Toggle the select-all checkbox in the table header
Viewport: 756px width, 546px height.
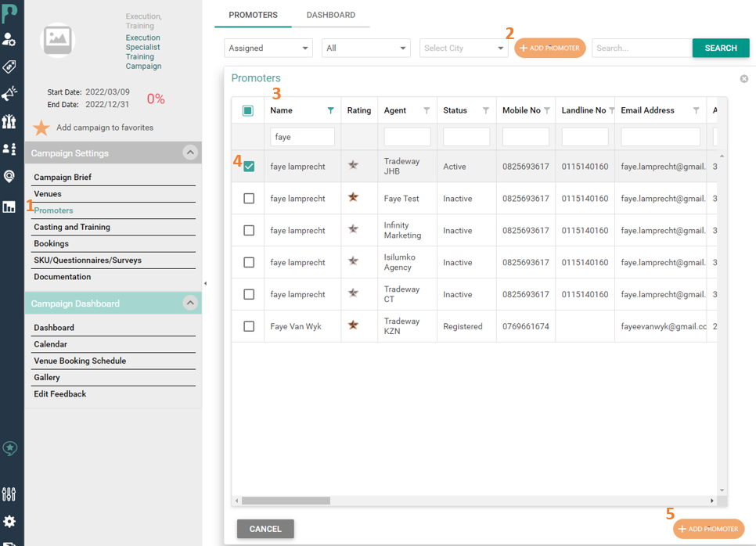click(247, 110)
